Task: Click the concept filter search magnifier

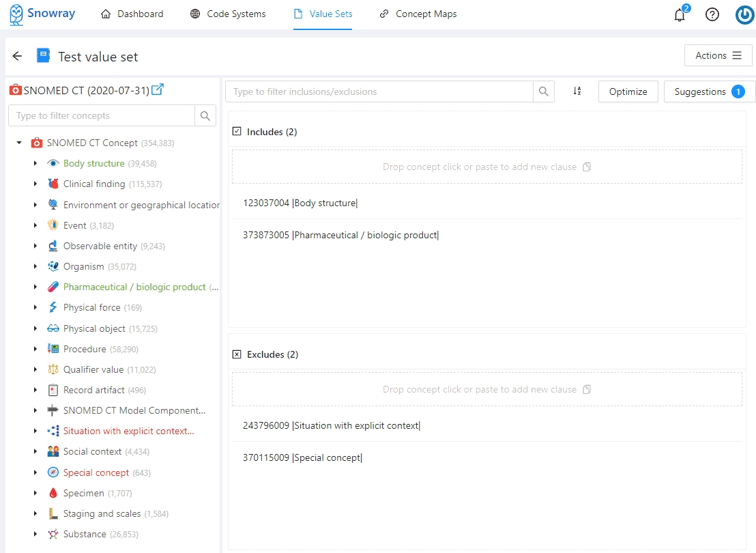Action: 205,116
